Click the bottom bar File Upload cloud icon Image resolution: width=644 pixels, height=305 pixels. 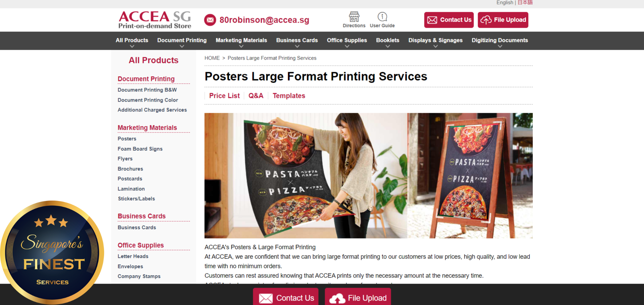(x=337, y=299)
